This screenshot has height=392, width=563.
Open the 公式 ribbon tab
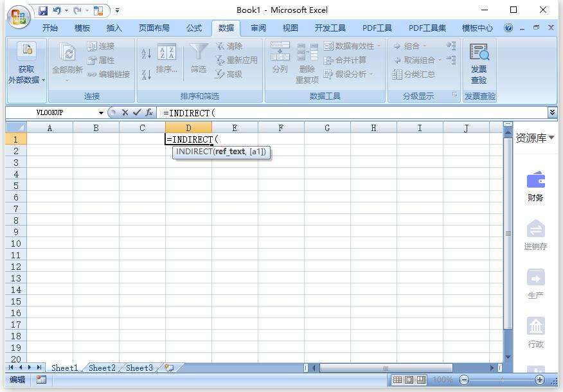(194, 28)
